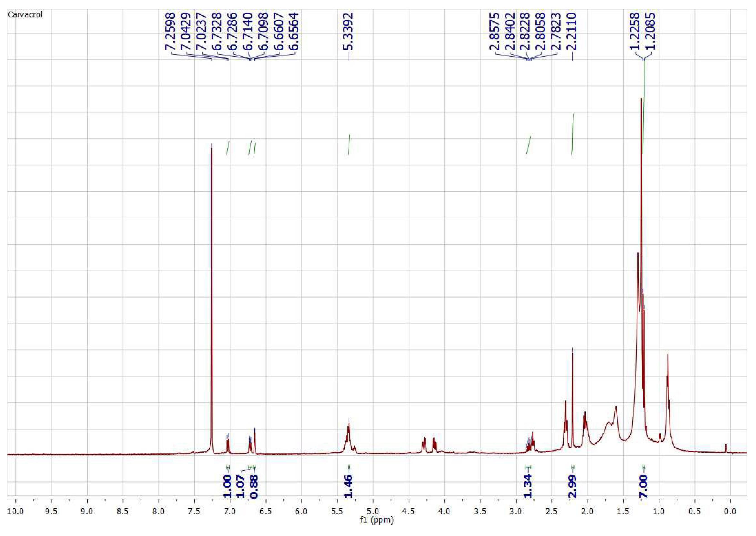Click axis tick label 0.0
Screen dimensions: 756x536
[x=730, y=512]
